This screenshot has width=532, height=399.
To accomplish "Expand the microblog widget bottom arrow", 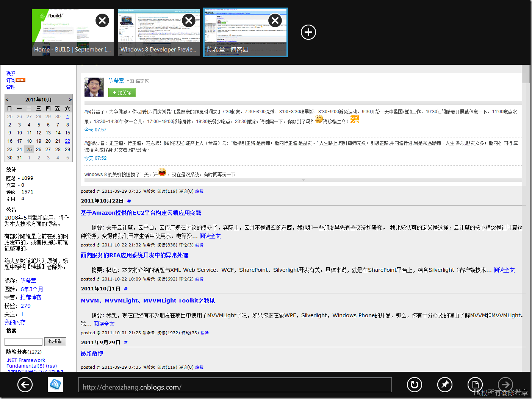I will (x=303, y=180).
